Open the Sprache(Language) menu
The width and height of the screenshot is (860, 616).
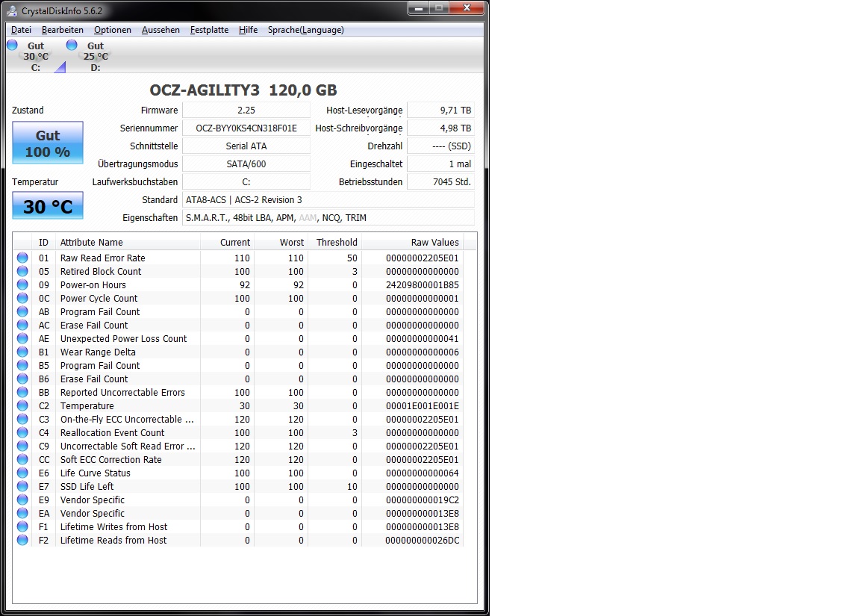point(305,30)
